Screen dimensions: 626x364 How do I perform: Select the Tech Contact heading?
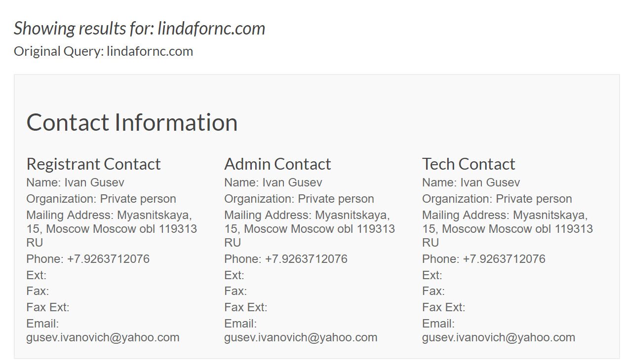tap(469, 164)
